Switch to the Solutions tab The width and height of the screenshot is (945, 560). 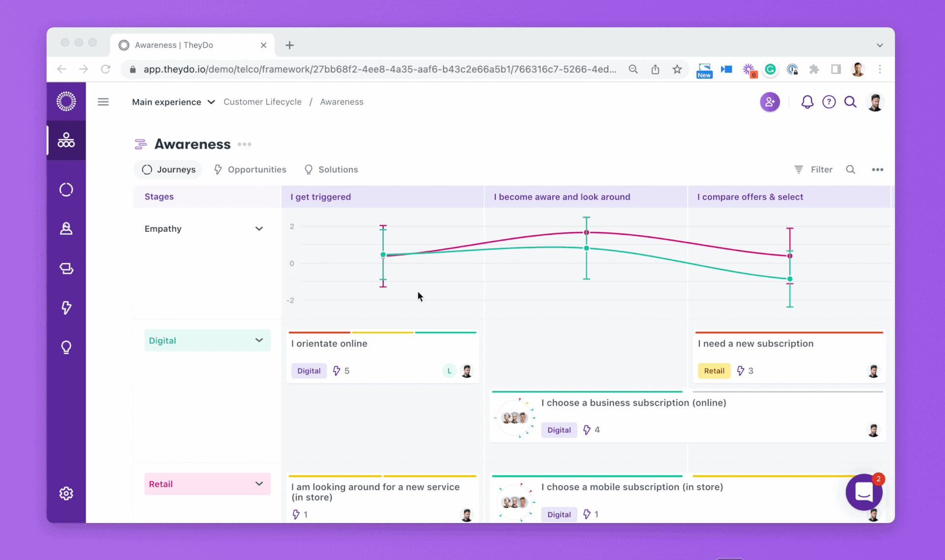tap(331, 169)
